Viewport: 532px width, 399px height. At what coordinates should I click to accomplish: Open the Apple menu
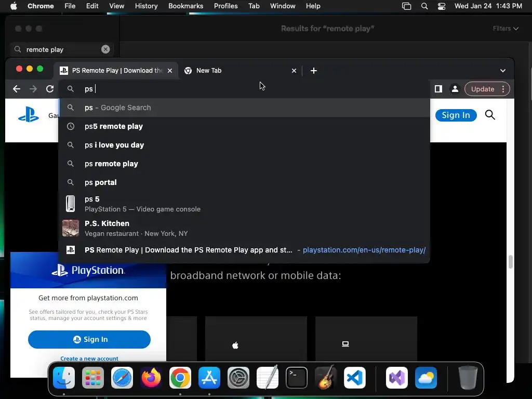tap(14, 6)
